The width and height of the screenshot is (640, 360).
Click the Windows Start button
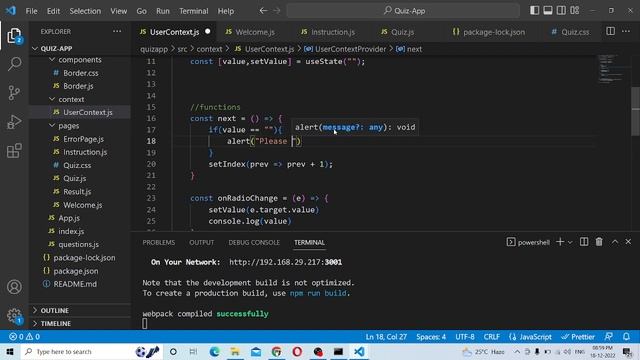[9, 351]
